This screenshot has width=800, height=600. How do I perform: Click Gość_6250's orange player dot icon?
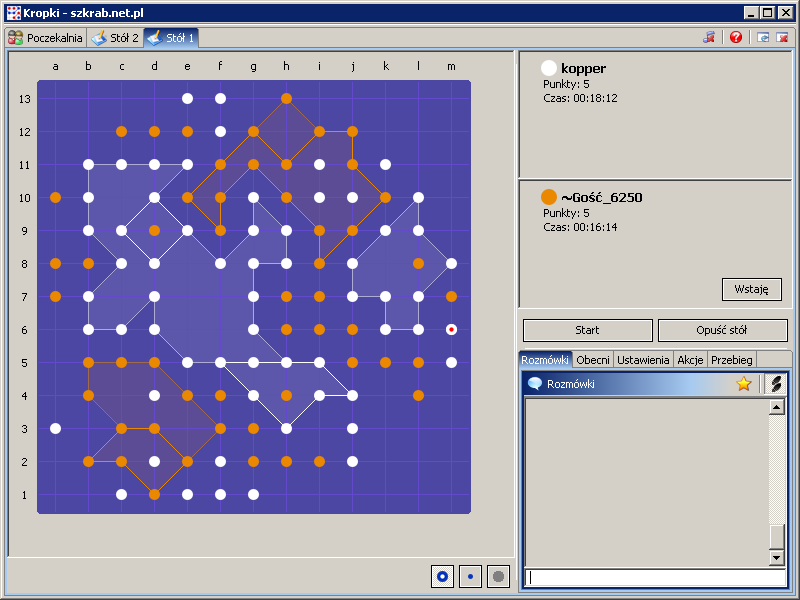(548, 197)
